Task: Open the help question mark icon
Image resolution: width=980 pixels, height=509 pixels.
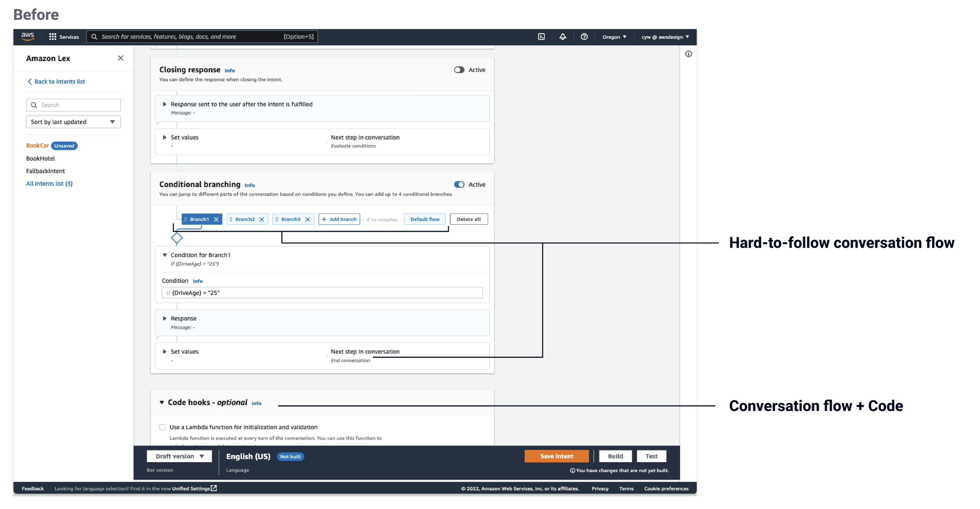Action: [x=584, y=37]
